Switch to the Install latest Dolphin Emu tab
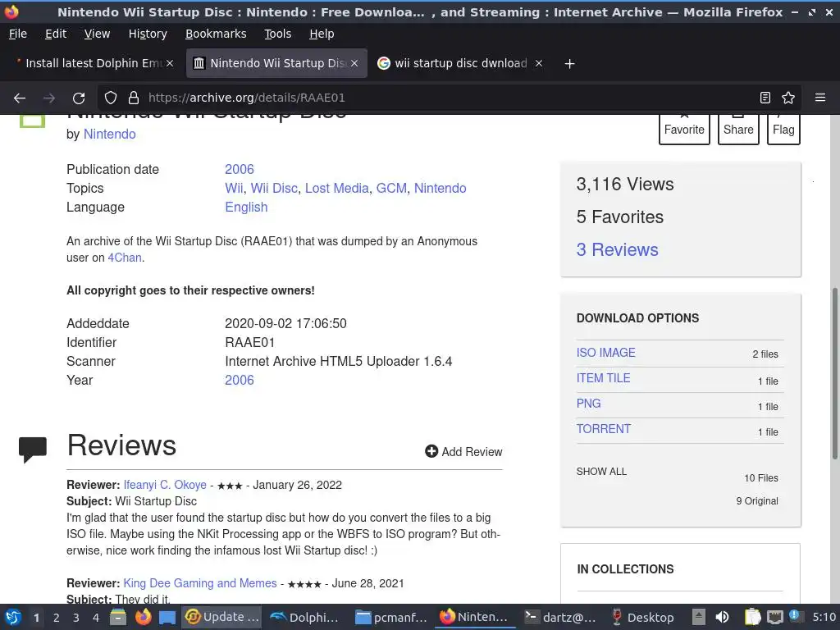The image size is (840, 630). click(94, 63)
